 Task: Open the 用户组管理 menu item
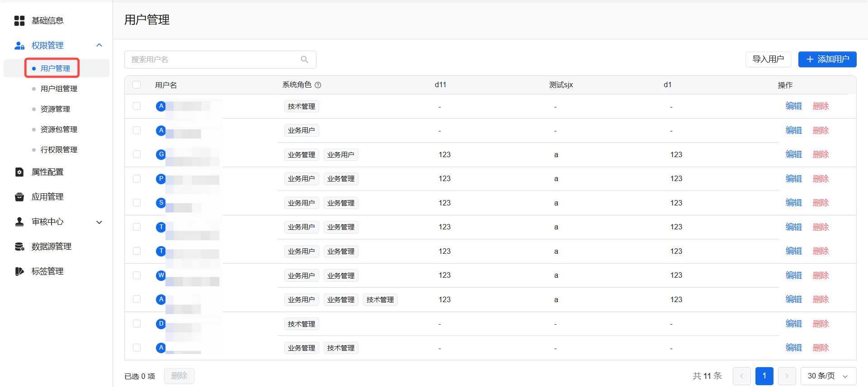(59, 89)
